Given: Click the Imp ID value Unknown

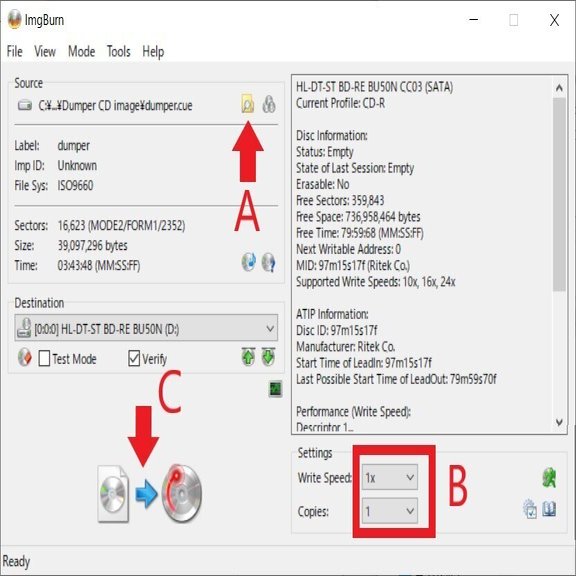Looking at the screenshot, I should [77, 166].
